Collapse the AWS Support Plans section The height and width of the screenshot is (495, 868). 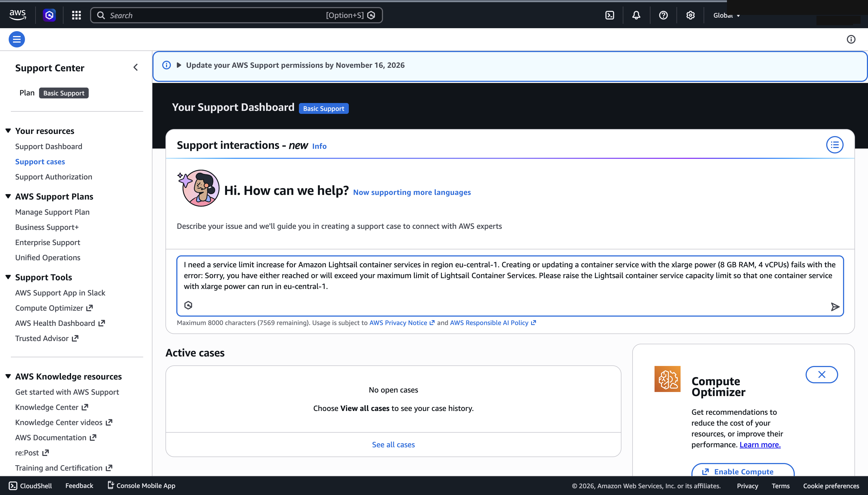click(8, 196)
